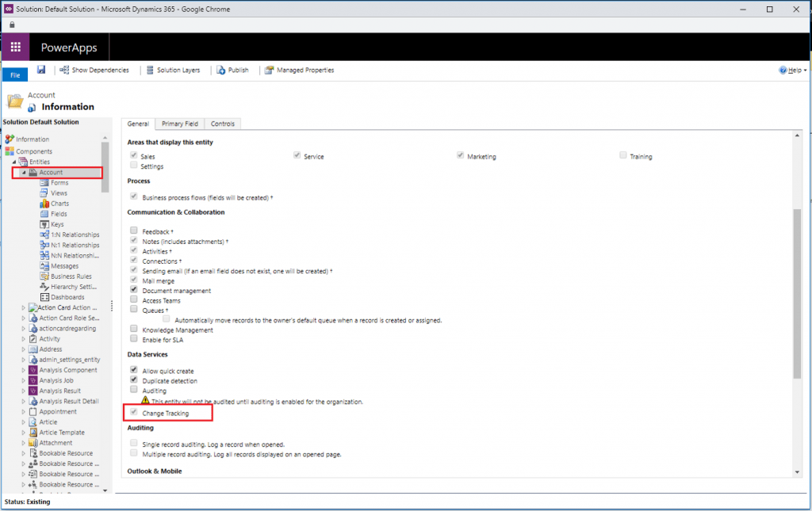This screenshot has height=511, width=812.
Task: Enable Knowledge Management checkbox
Action: 133,329
